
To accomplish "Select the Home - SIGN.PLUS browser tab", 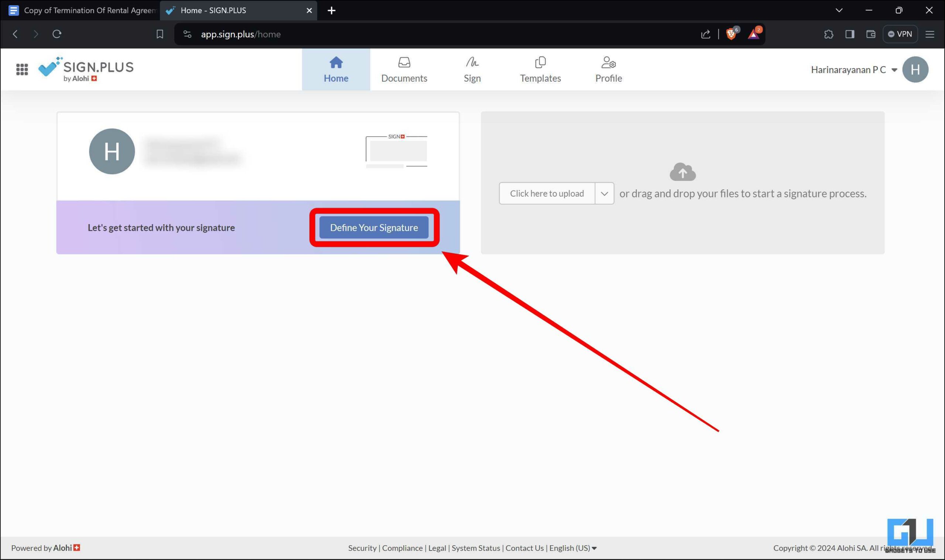I will point(238,11).
